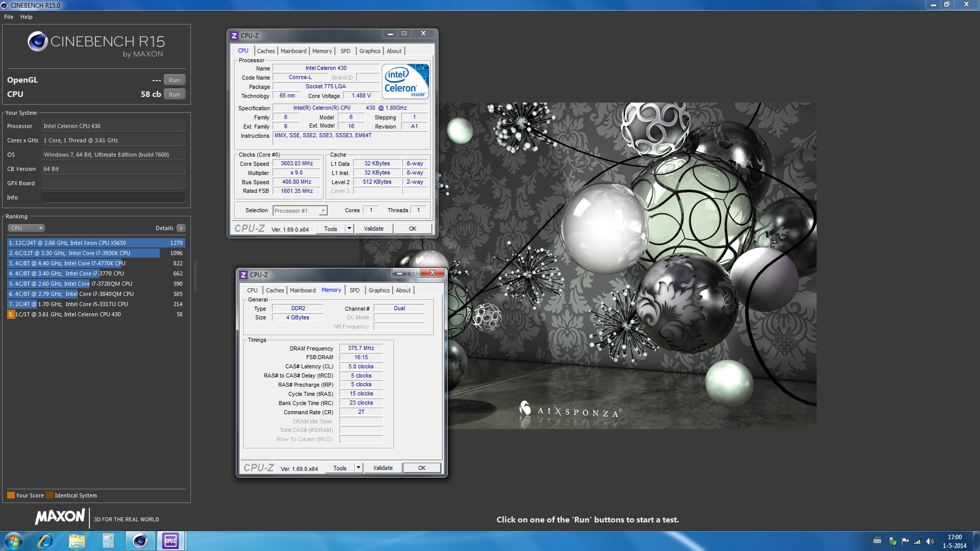The width and height of the screenshot is (980, 551).
Task: Open the CPU ranking type dropdown
Action: pyautogui.click(x=27, y=228)
